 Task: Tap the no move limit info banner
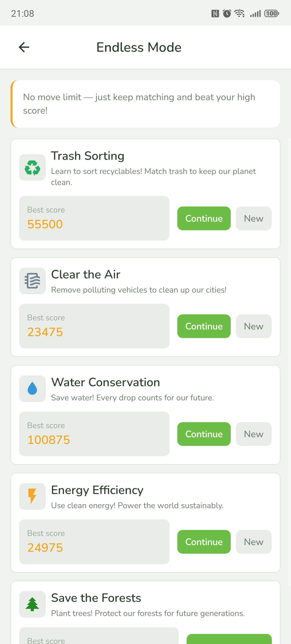pyautogui.click(x=145, y=104)
